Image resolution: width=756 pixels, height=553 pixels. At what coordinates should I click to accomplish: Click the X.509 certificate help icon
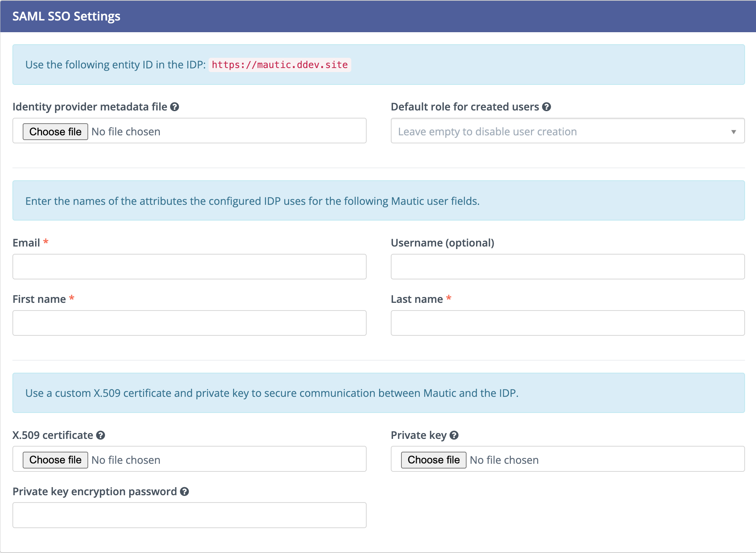pyautogui.click(x=101, y=435)
